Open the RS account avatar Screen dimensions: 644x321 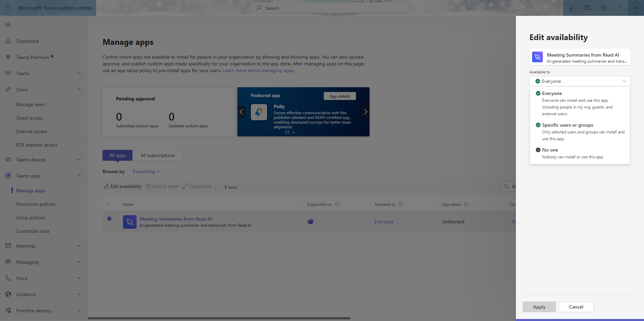636,8
